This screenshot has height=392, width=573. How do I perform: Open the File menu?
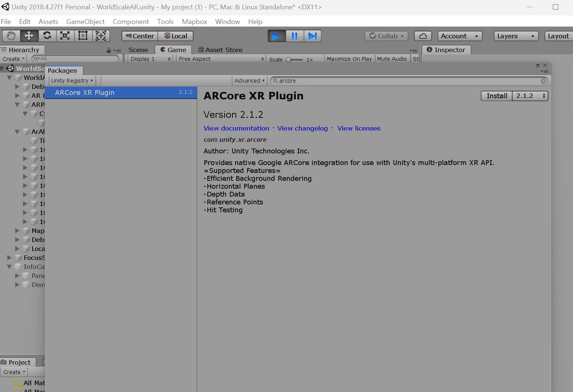pos(6,22)
